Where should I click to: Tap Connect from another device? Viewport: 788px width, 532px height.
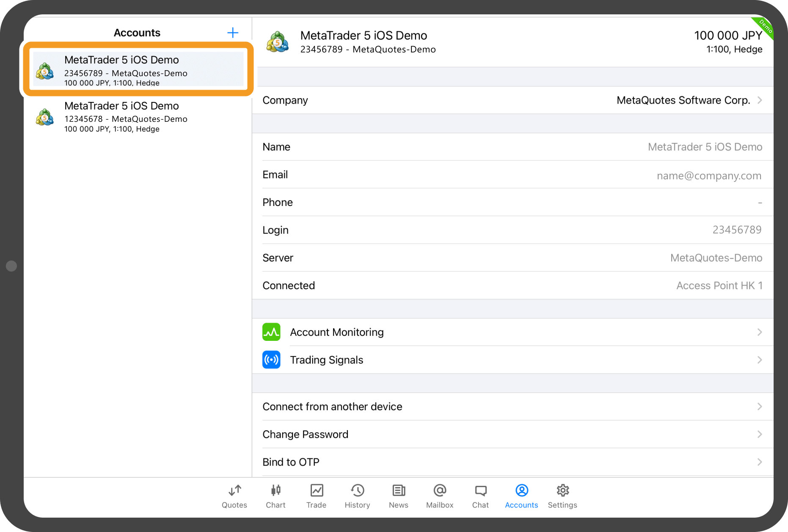point(512,406)
